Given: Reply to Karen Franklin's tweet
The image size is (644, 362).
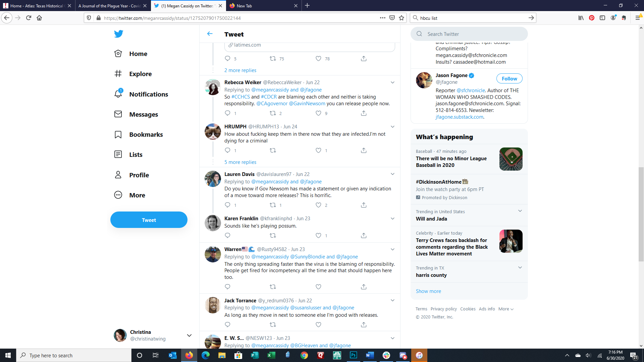Looking at the screenshot, I should [227, 236].
